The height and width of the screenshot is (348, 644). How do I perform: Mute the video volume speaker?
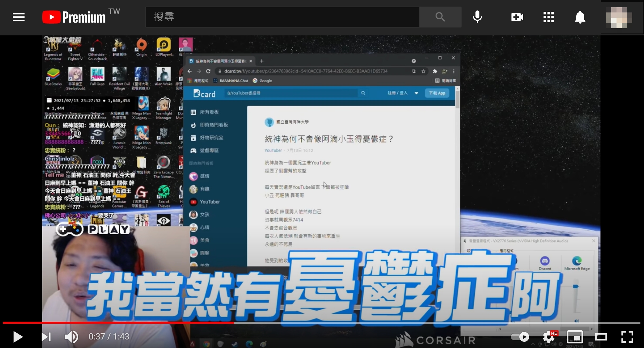coord(71,337)
